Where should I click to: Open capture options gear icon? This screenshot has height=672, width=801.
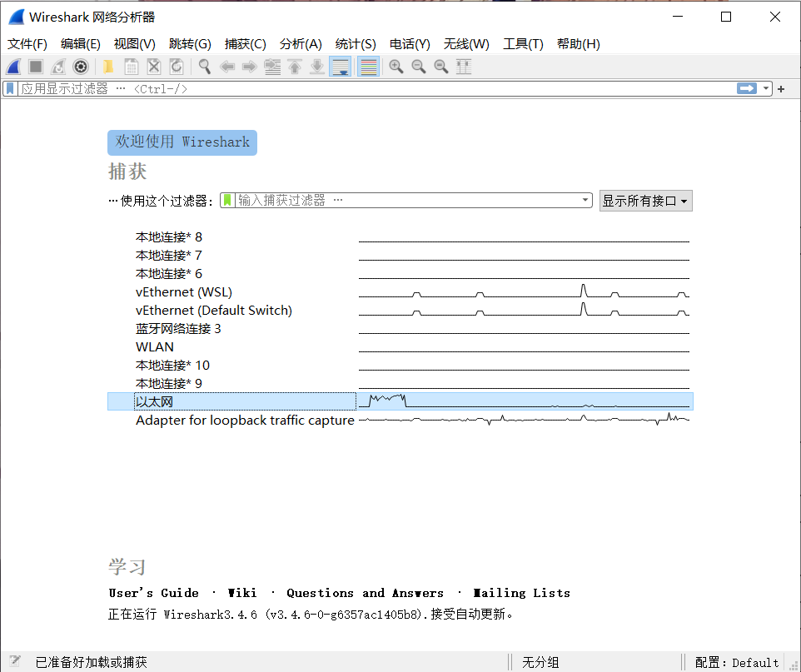pyautogui.click(x=81, y=67)
